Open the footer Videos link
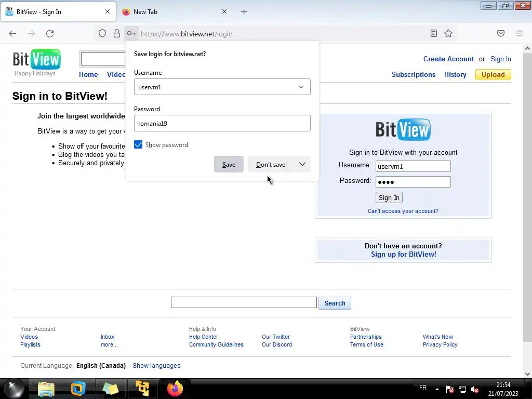 point(29,337)
